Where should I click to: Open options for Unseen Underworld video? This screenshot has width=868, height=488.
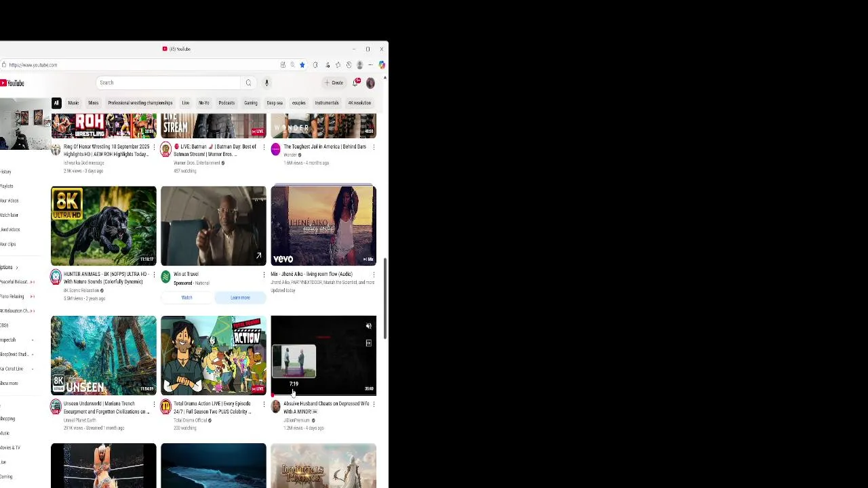(x=154, y=404)
